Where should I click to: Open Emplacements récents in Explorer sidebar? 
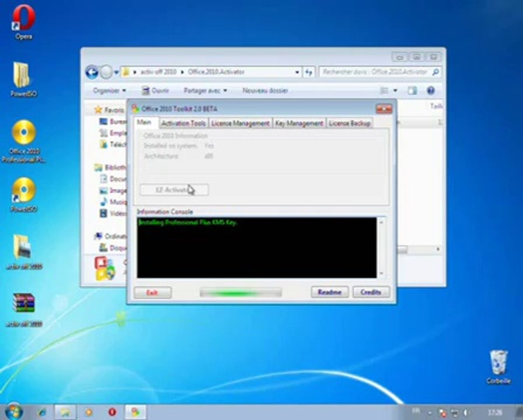coord(113,133)
